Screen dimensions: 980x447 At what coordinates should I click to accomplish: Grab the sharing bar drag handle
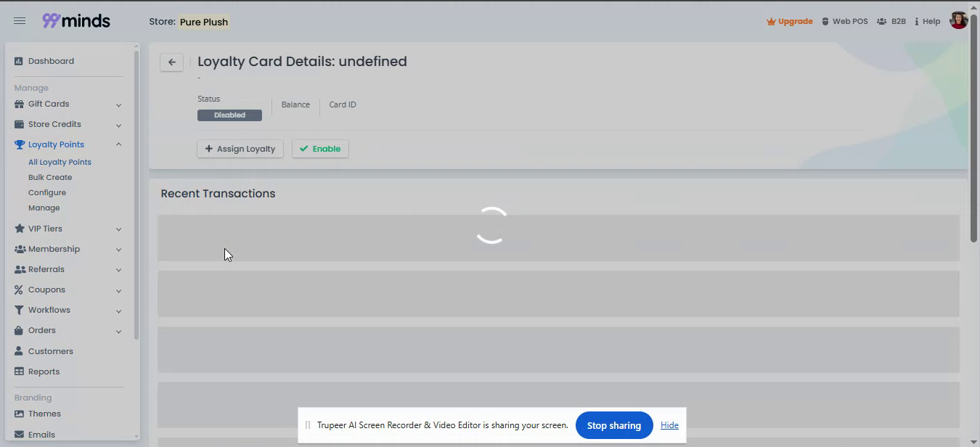click(308, 425)
